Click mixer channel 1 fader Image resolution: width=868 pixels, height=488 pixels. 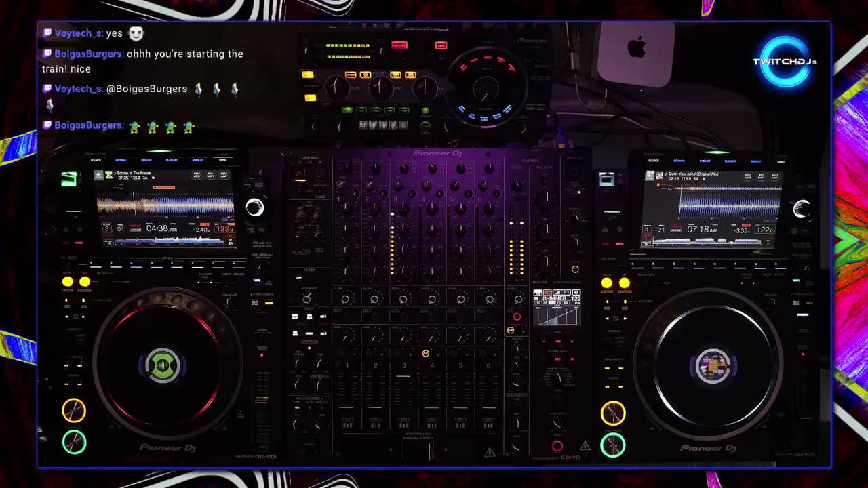click(347, 409)
